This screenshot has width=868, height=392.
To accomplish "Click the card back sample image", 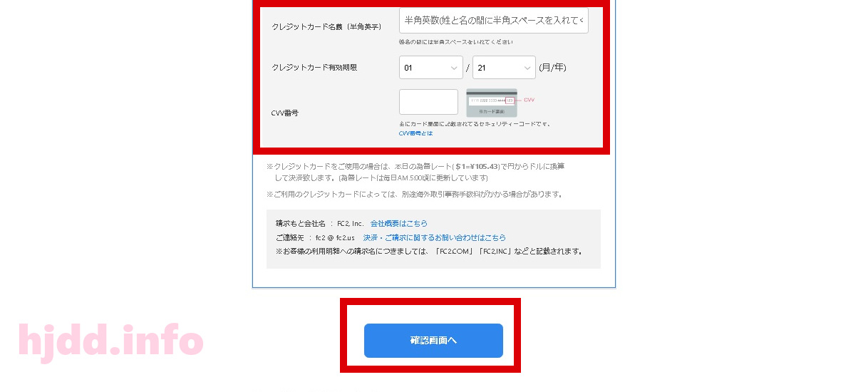I will 492,103.
